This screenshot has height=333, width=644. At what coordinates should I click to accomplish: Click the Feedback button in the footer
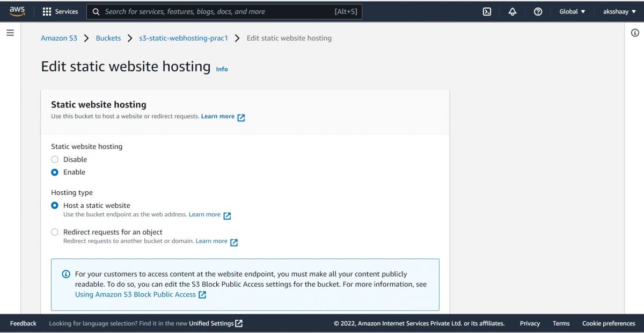click(x=23, y=323)
